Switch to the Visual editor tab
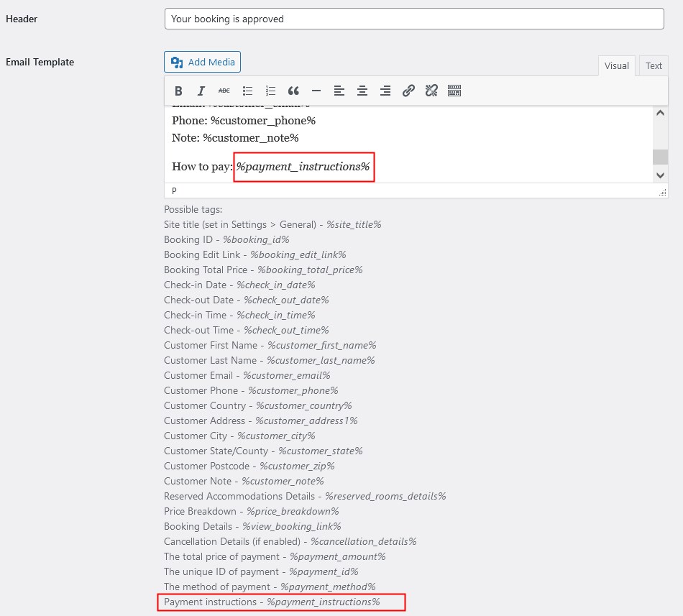Screen dimensions: 683x616 616,65
